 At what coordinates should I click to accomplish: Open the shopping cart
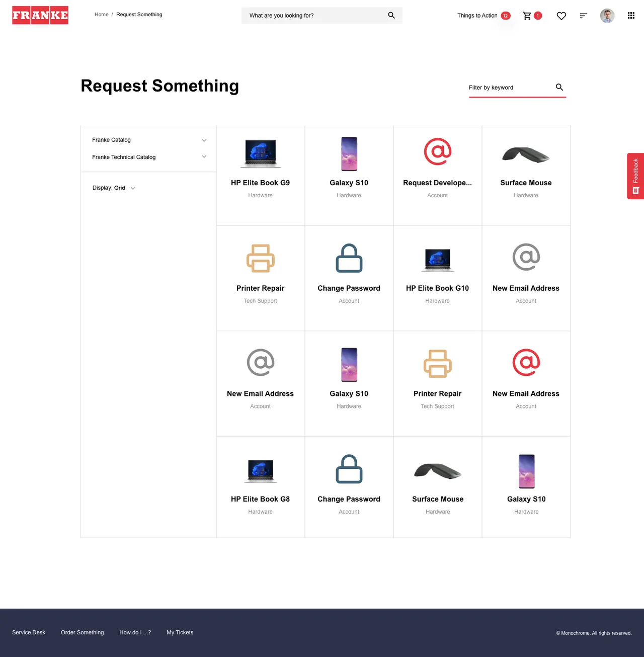[x=527, y=16]
